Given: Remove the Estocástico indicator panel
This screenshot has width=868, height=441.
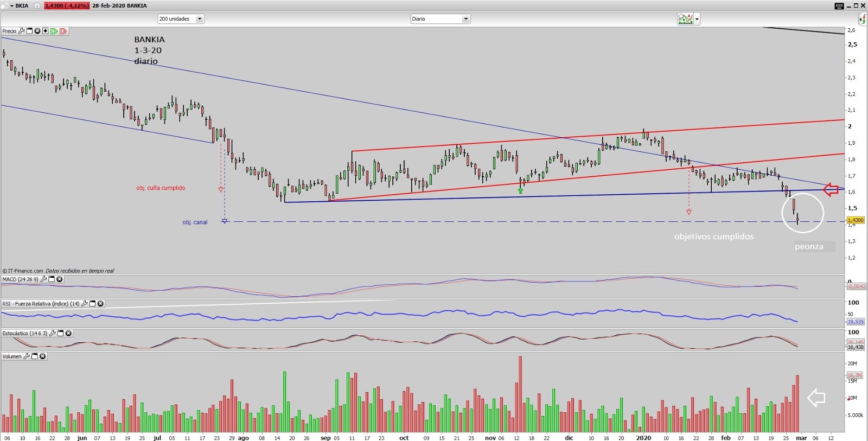Looking at the screenshot, I should [68, 333].
